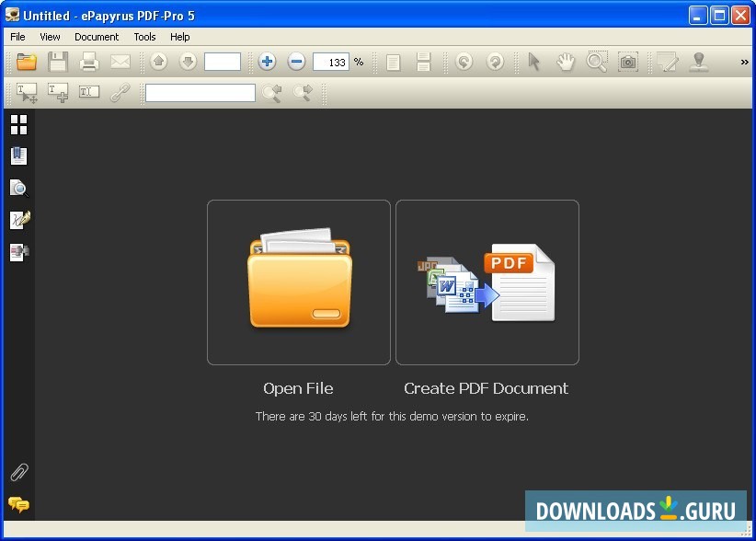Open the Tools menu
The height and width of the screenshot is (541, 756).
(x=144, y=37)
